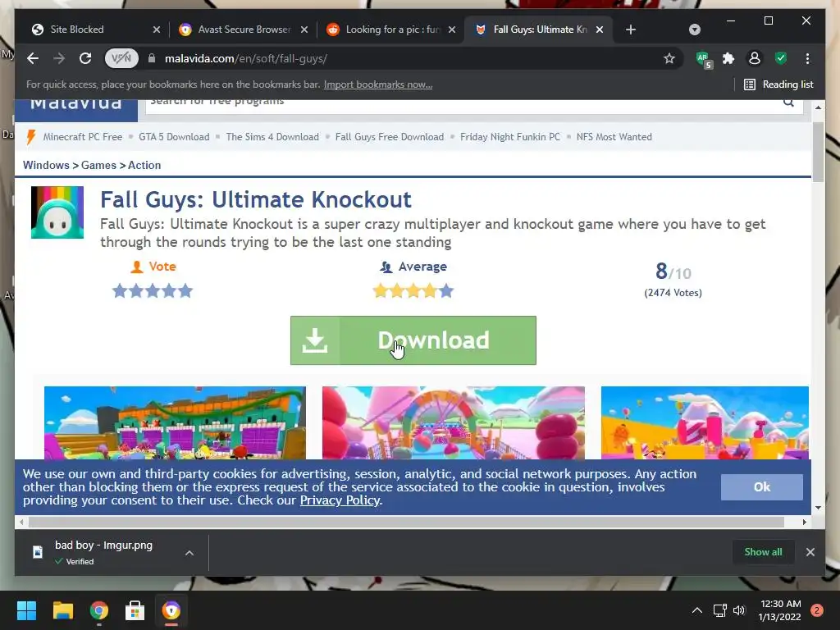Open the Privacy Policy link
840x630 pixels.
pos(340,500)
